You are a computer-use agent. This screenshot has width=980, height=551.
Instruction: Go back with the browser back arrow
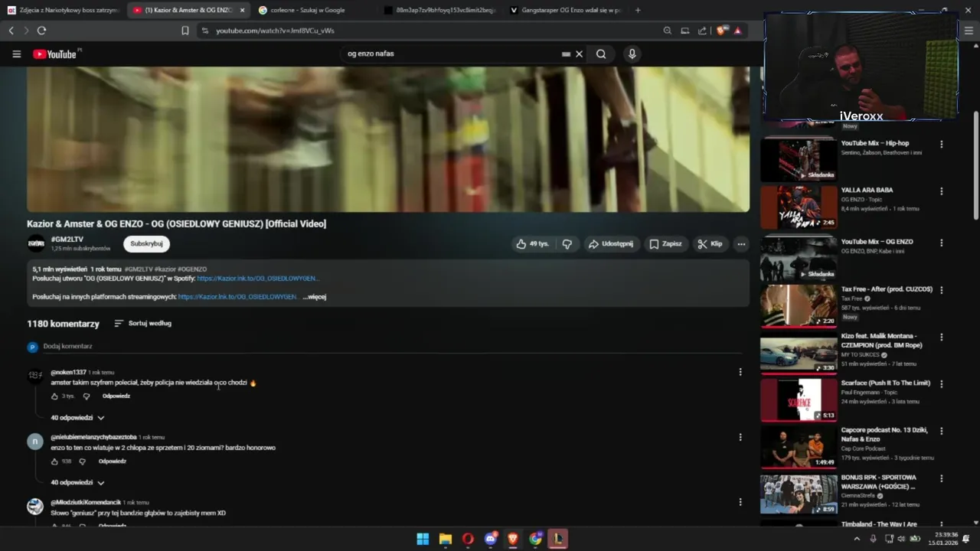[11, 31]
